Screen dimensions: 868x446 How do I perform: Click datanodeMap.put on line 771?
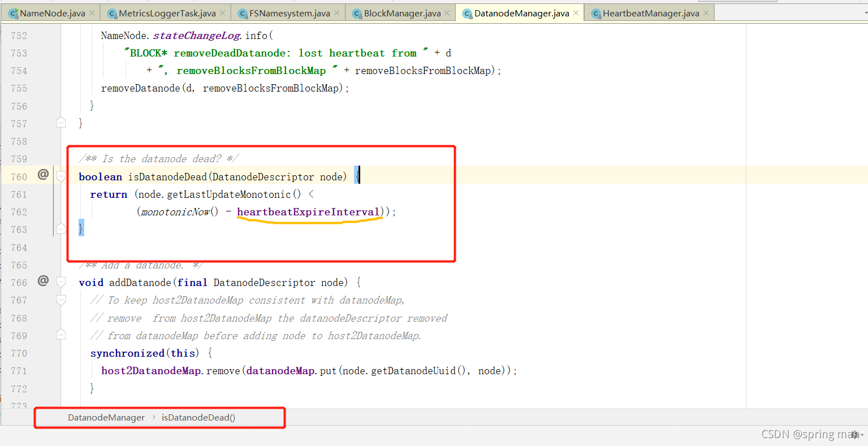click(x=291, y=371)
